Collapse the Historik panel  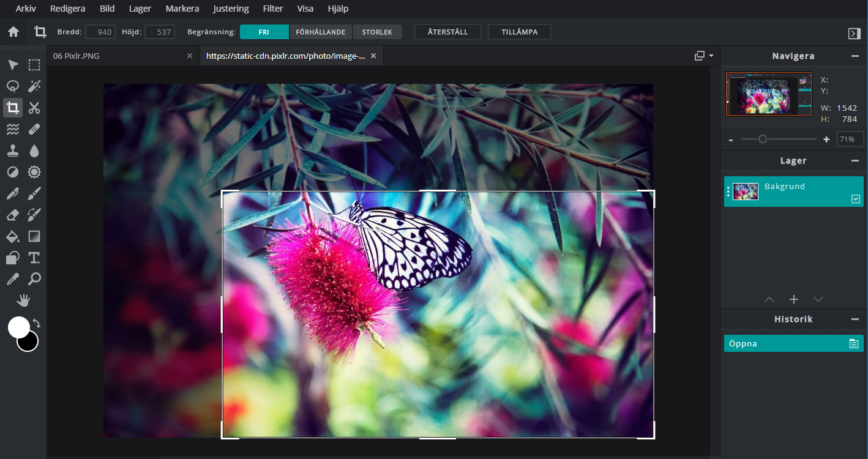tap(855, 319)
